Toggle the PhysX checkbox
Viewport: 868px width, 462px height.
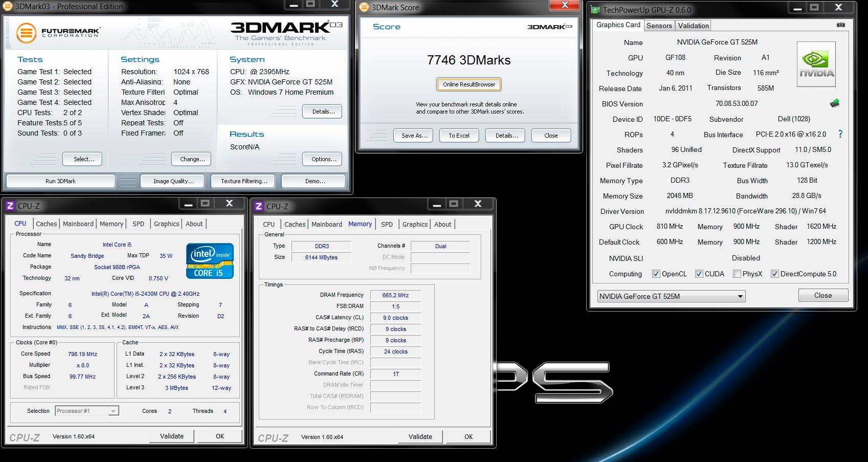[737, 274]
